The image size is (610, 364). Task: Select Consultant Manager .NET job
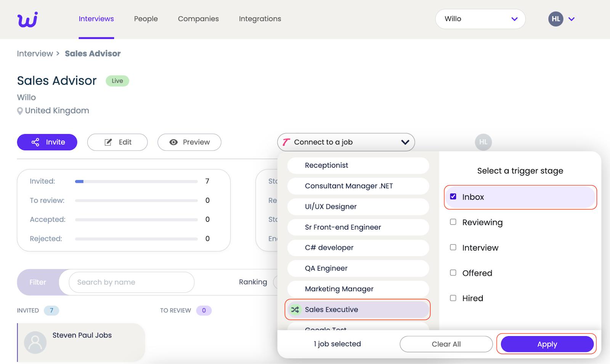358,186
